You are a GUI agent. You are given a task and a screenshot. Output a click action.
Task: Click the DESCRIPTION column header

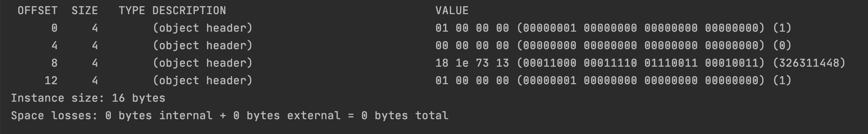point(189,10)
